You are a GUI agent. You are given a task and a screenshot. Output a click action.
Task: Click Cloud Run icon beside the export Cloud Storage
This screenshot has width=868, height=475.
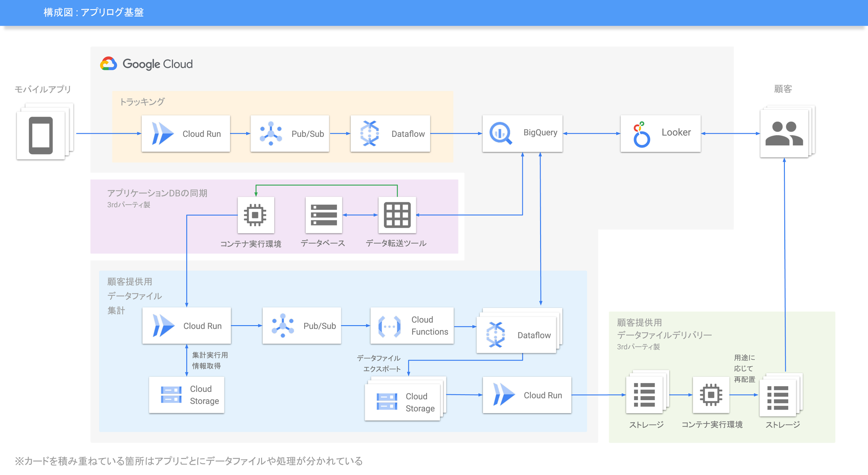click(x=504, y=395)
